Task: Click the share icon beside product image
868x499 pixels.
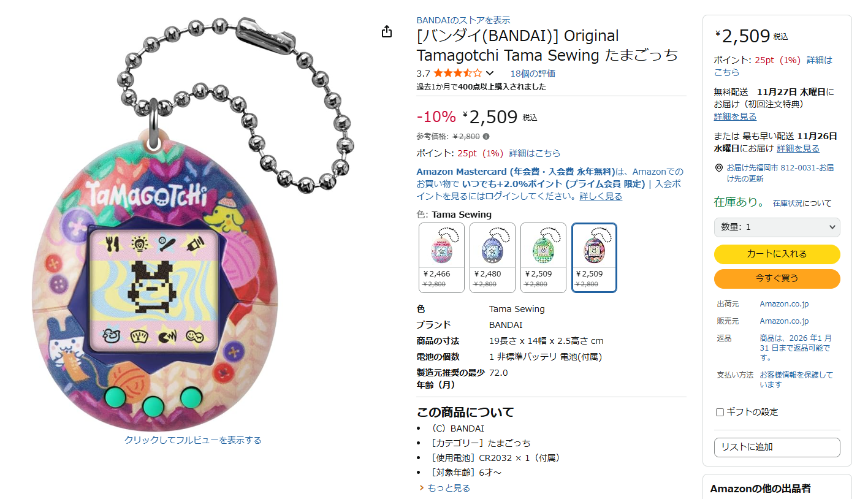Action: click(x=387, y=31)
